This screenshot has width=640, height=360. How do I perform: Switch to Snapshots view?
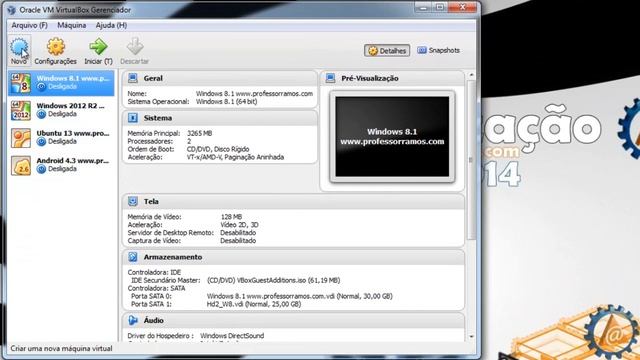pyautogui.click(x=438, y=50)
